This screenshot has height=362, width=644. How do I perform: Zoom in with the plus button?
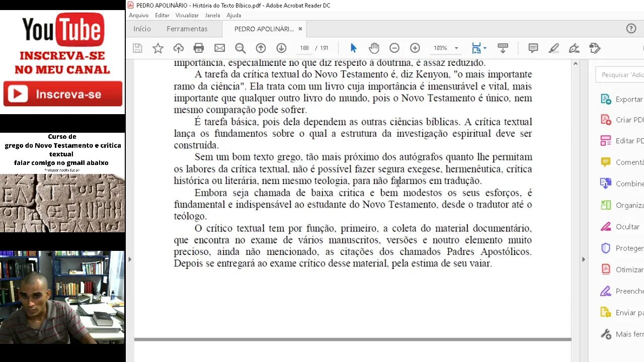point(415,48)
